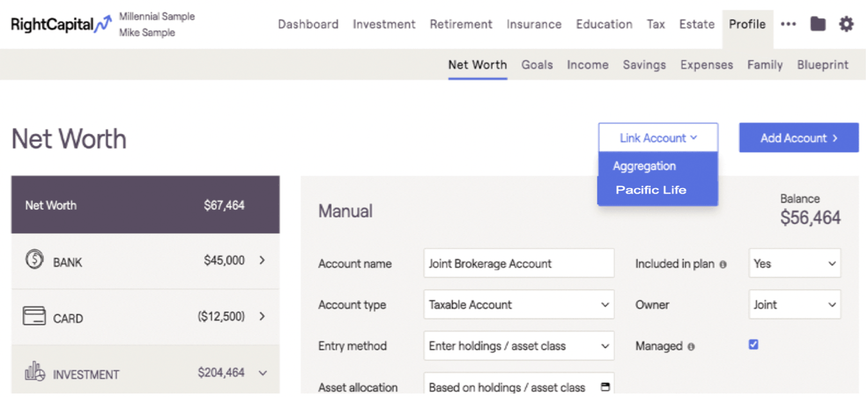Choose Aggregation in the Link Account menu
The width and height of the screenshot is (868, 398).
644,166
